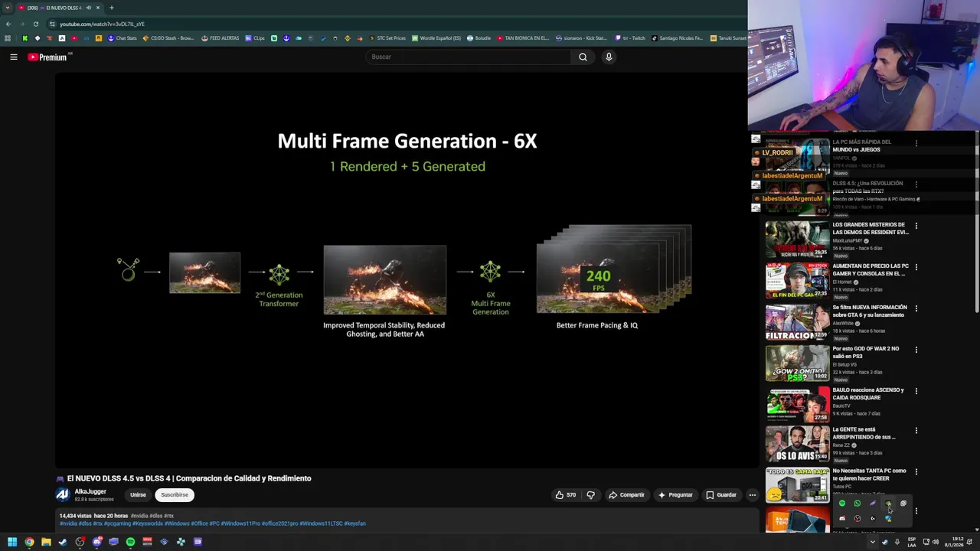Open the FEED ALERTAS bookmark
This screenshot has height=551, width=980.
(220, 38)
